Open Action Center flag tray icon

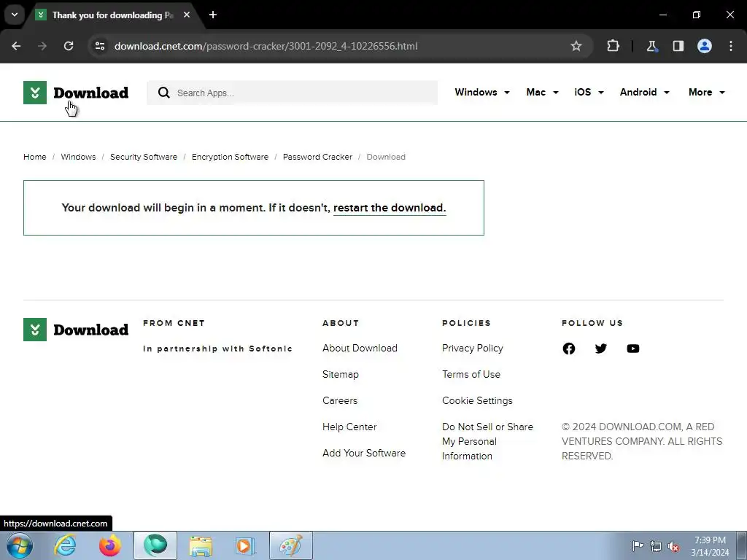(x=638, y=546)
